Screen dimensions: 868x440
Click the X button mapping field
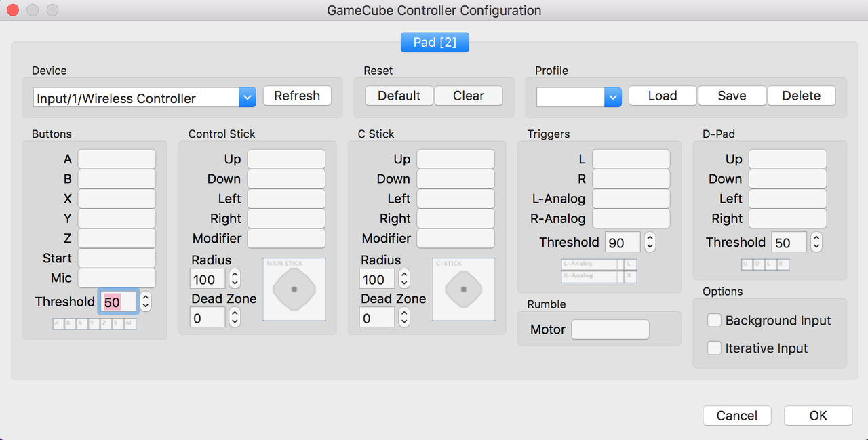click(x=117, y=199)
